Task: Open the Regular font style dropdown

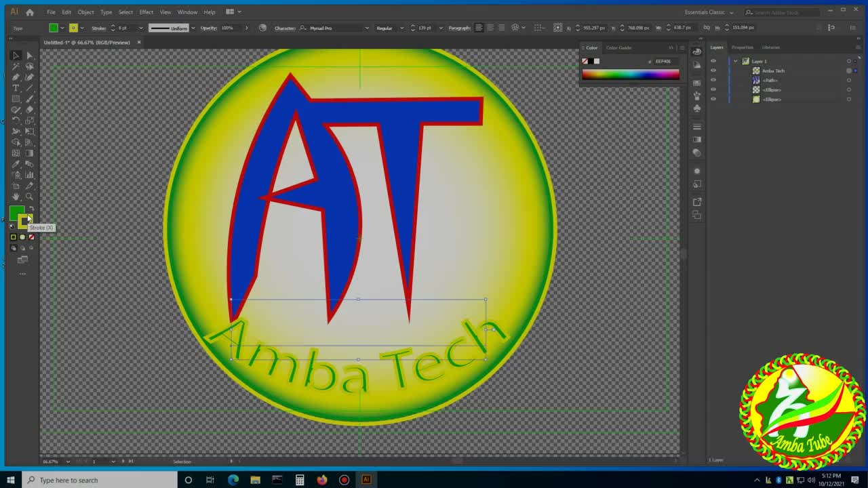Action: coord(402,28)
